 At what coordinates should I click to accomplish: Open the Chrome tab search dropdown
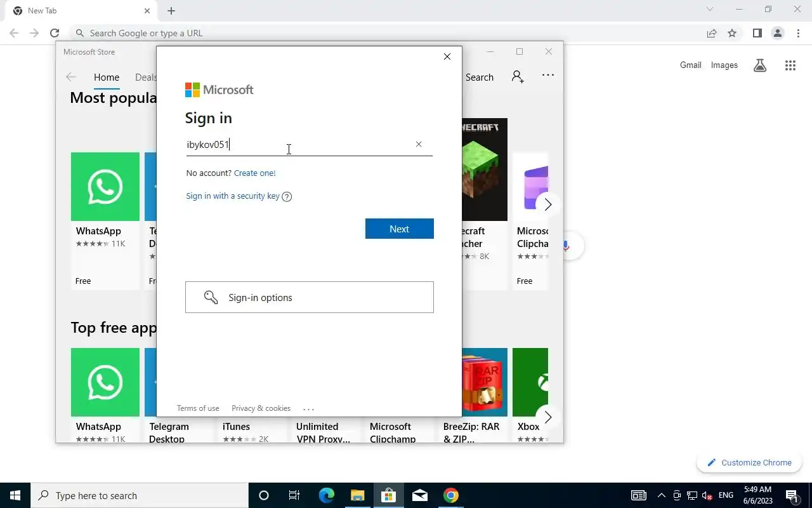coord(710,9)
